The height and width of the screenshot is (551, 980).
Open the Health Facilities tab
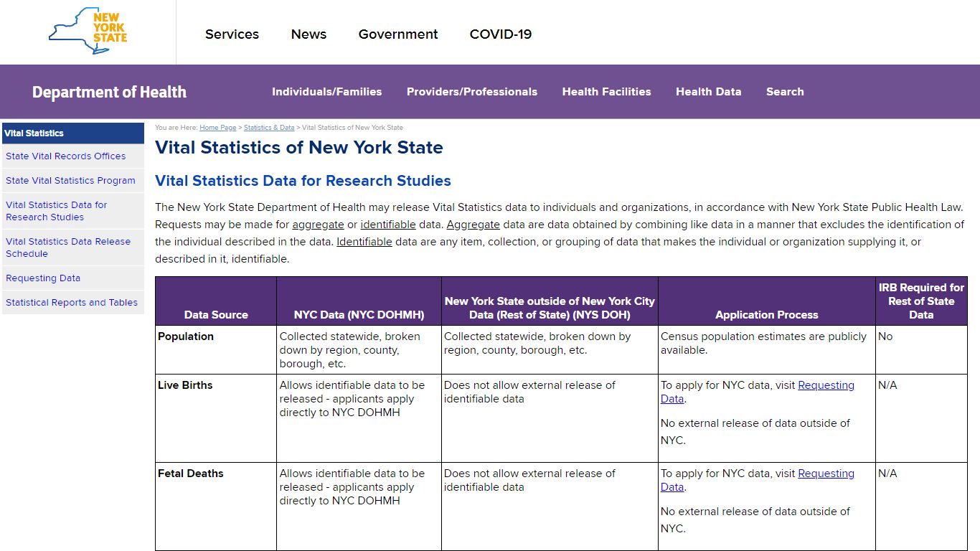coord(606,92)
